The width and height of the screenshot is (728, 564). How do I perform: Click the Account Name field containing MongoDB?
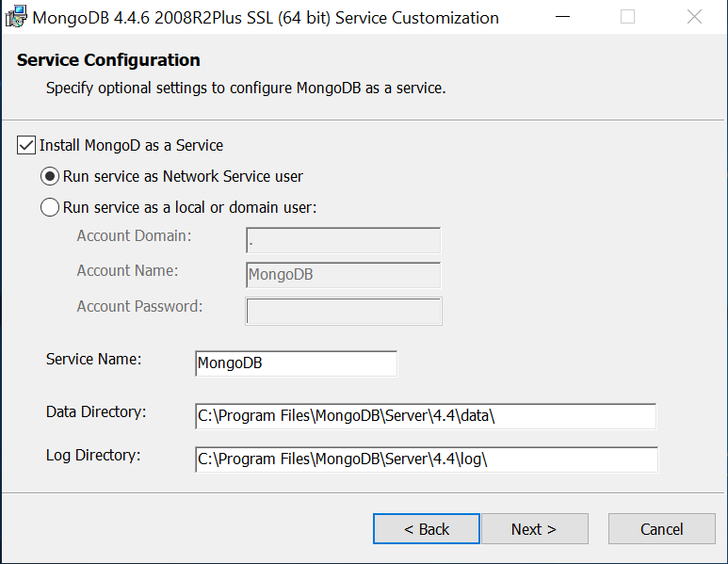pyautogui.click(x=343, y=275)
